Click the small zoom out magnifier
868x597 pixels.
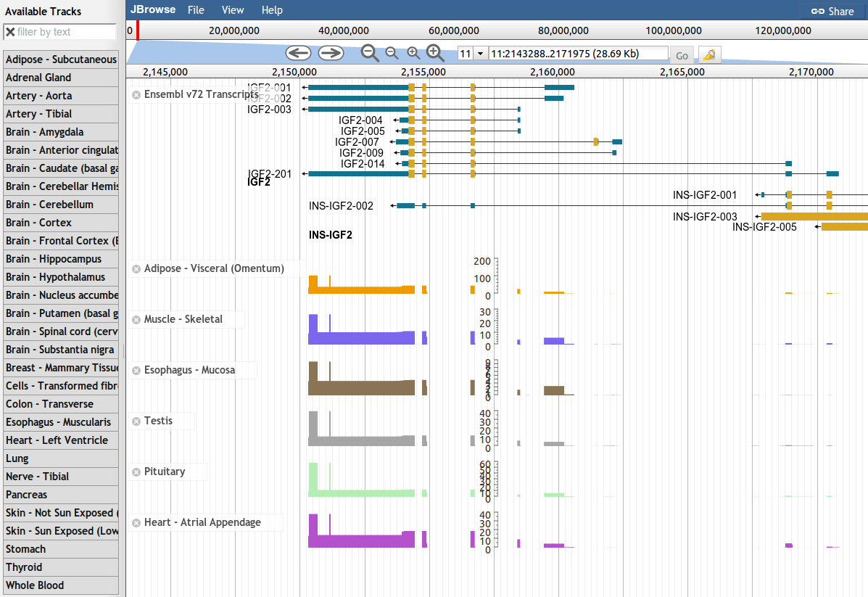392,53
